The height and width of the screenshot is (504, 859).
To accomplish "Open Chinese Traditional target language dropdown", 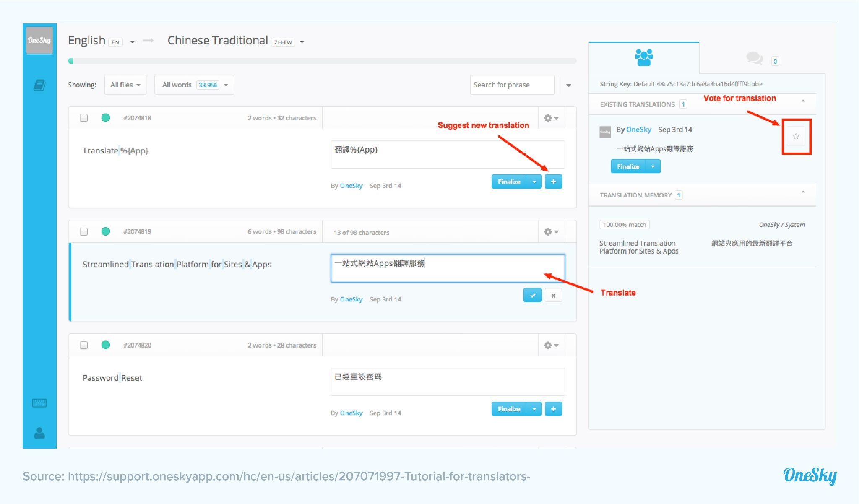I will (302, 42).
